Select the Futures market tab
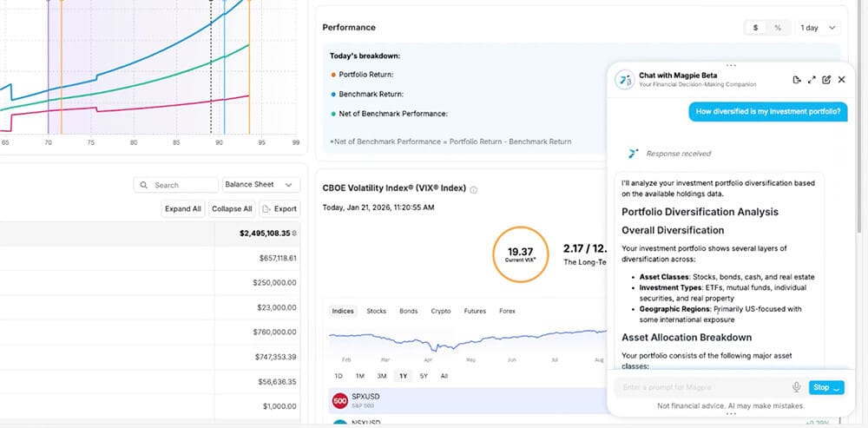Screen dimensions: 868x428 475,311
